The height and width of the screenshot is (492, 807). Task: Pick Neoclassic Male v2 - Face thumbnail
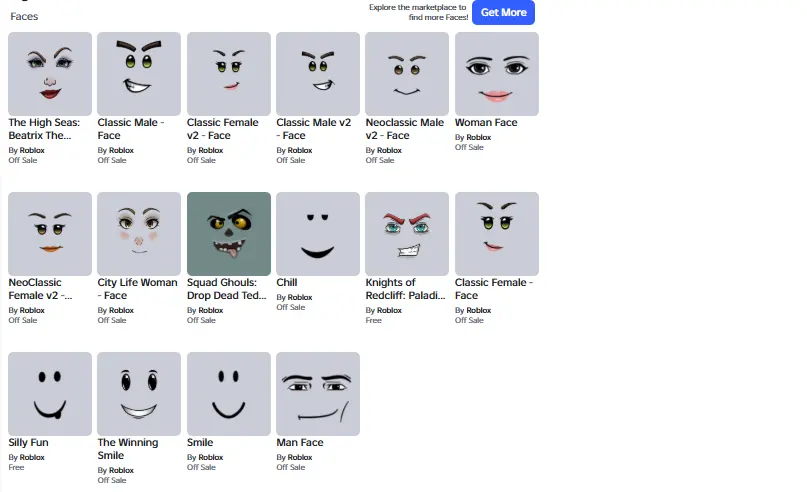[x=407, y=74]
